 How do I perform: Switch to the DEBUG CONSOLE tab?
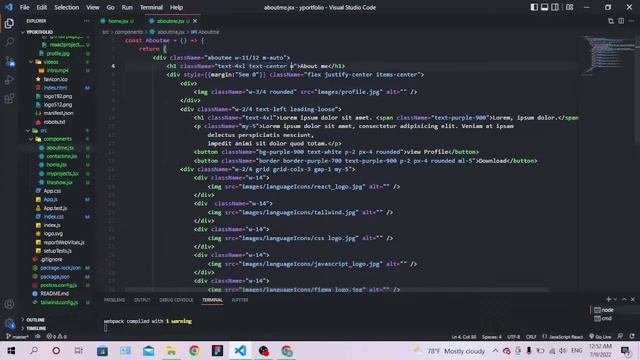coord(176,300)
